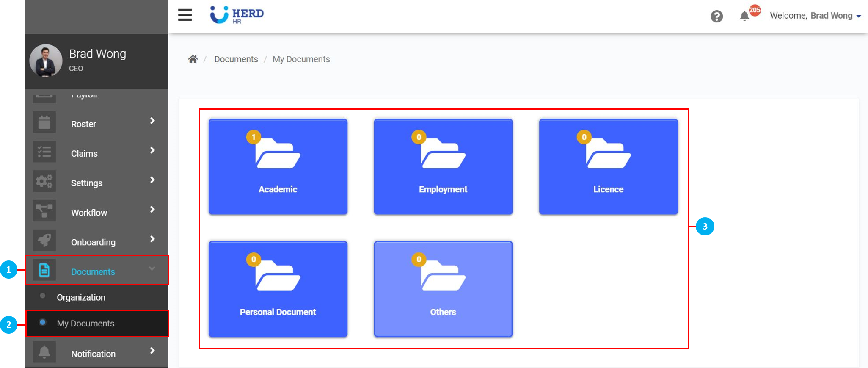The height and width of the screenshot is (368, 868).
Task: Expand the Roster menu chevron
Action: (152, 121)
